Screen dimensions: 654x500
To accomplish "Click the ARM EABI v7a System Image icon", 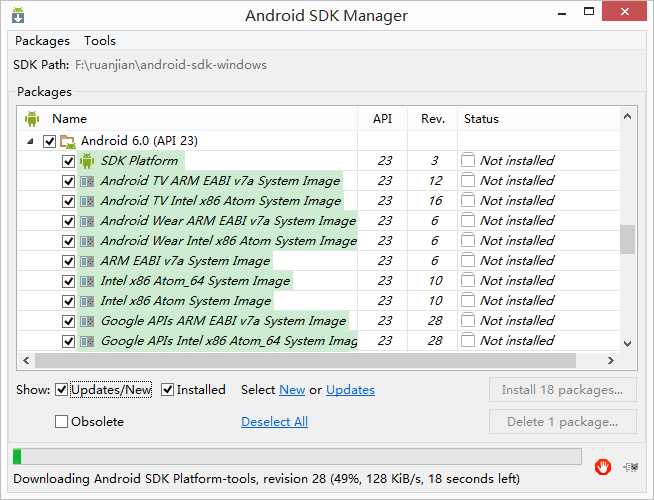I will [87, 261].
